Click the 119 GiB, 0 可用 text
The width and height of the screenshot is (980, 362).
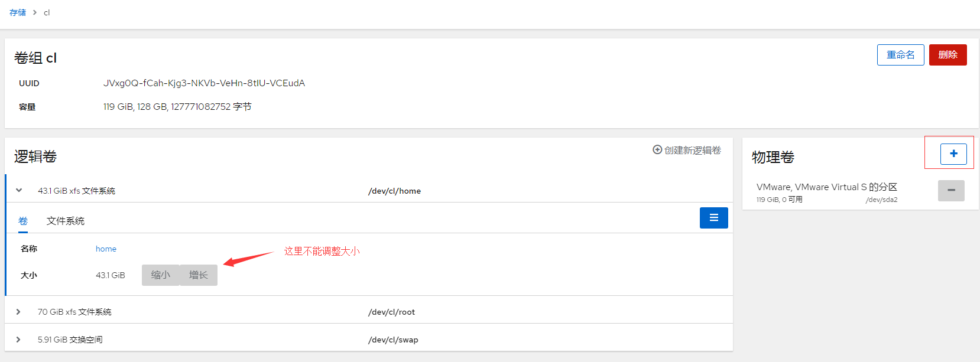click(x=780, y=200)
